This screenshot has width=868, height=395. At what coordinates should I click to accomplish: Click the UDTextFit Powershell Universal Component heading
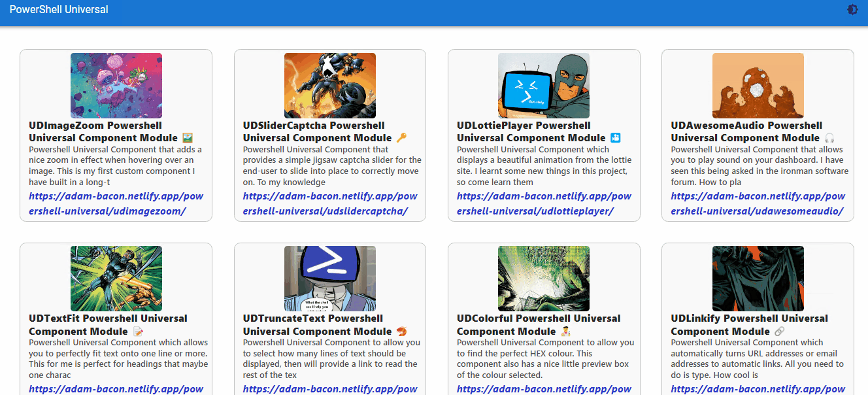click(108, 324)
